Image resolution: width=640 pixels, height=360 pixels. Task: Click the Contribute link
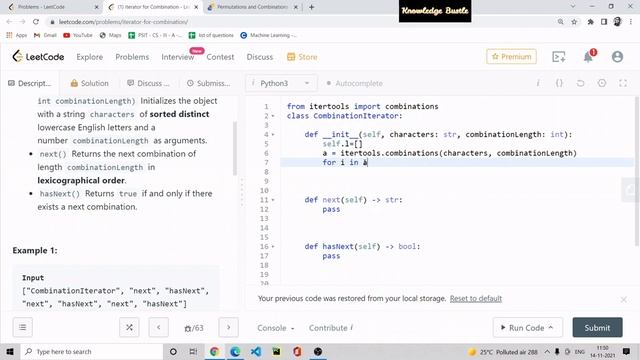coord(331,328)
